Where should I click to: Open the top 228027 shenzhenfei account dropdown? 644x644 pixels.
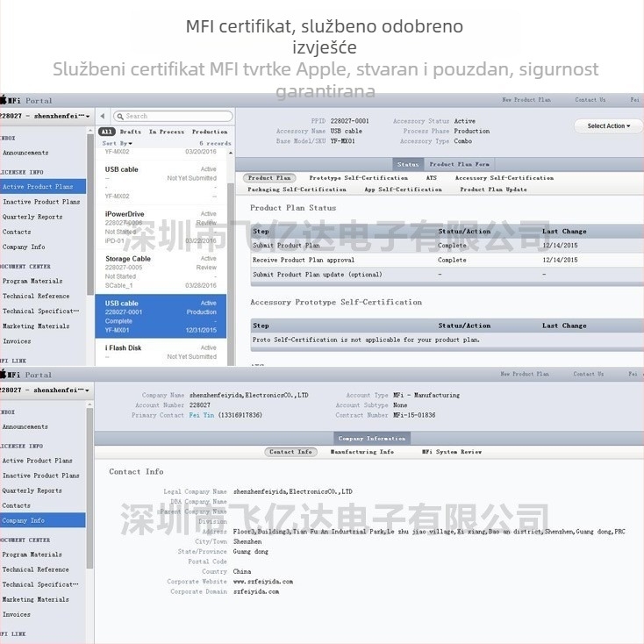pyautogui.click(x=45, y=116)
